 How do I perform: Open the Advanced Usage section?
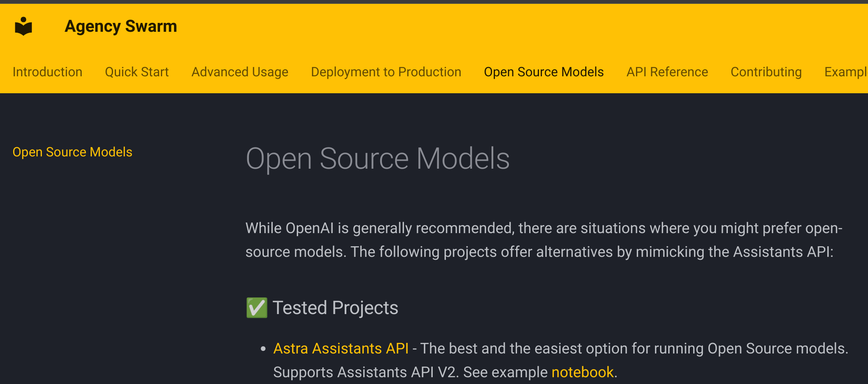(240, 72)
